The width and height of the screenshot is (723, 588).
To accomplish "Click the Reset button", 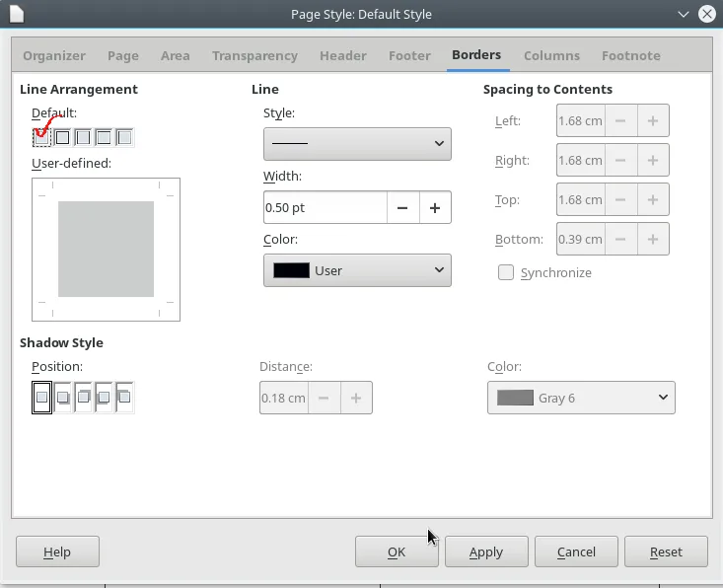I will click(667, 551).
